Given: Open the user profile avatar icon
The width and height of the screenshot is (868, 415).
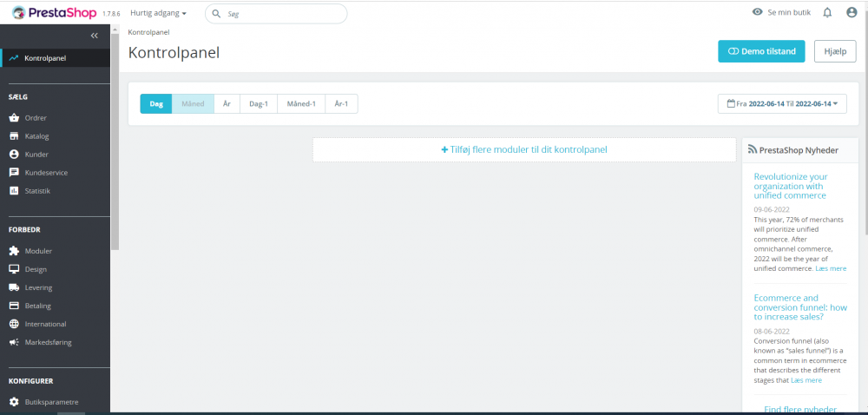Looking at the screenshot, I should pos(852,13).
